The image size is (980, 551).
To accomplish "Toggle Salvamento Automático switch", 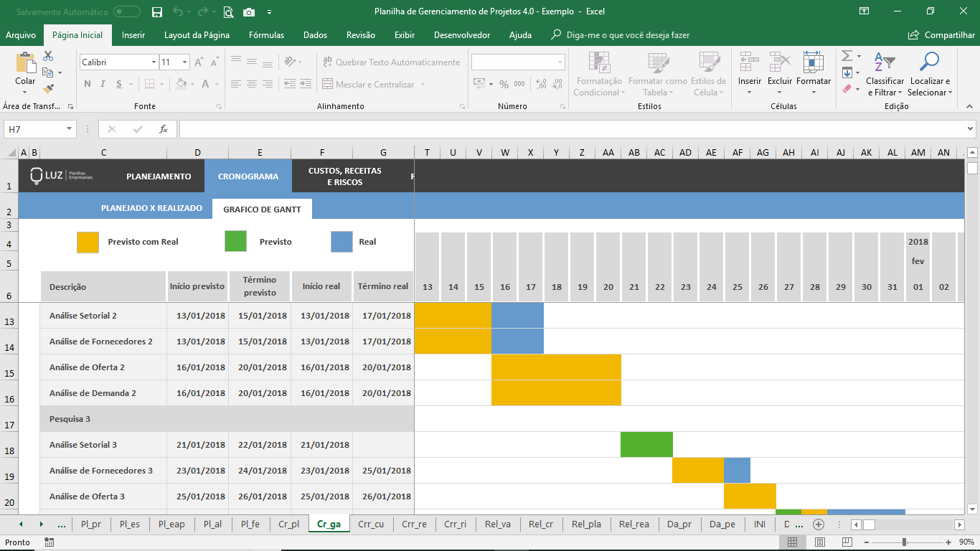I will [127, 12].
